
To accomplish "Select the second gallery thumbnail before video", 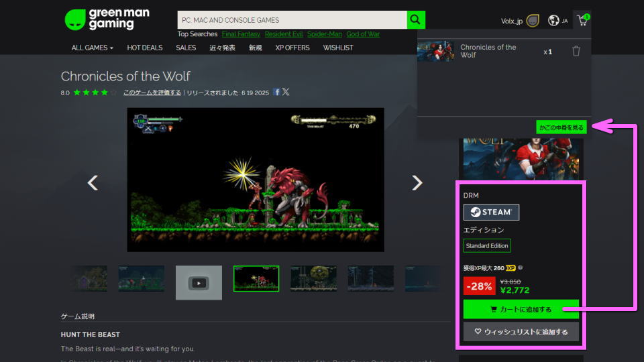I will coord(142,278).
